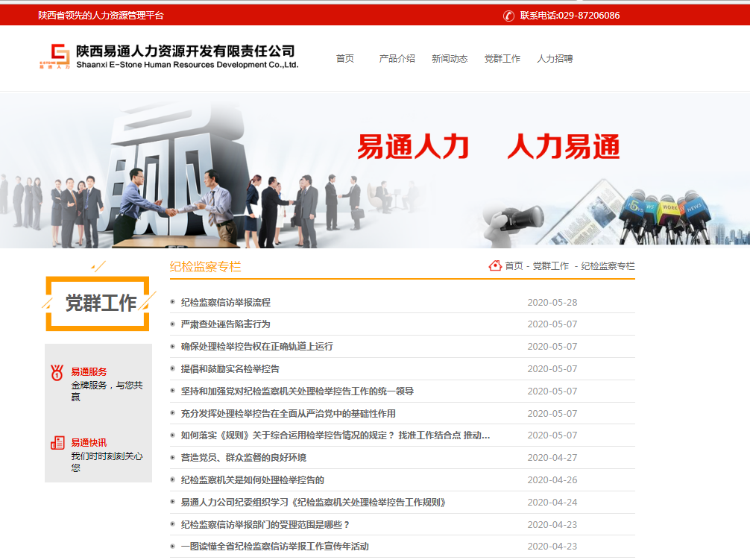Image resolution: width=750 pixels, height=560 pixels.
Task: Click the medal icon for 易通服务
Action: 57,373
